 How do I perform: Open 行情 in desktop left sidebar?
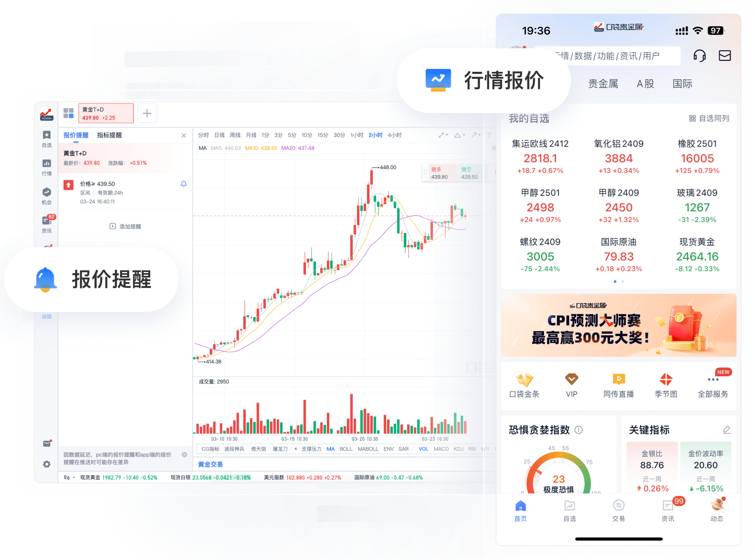point(47,167)
